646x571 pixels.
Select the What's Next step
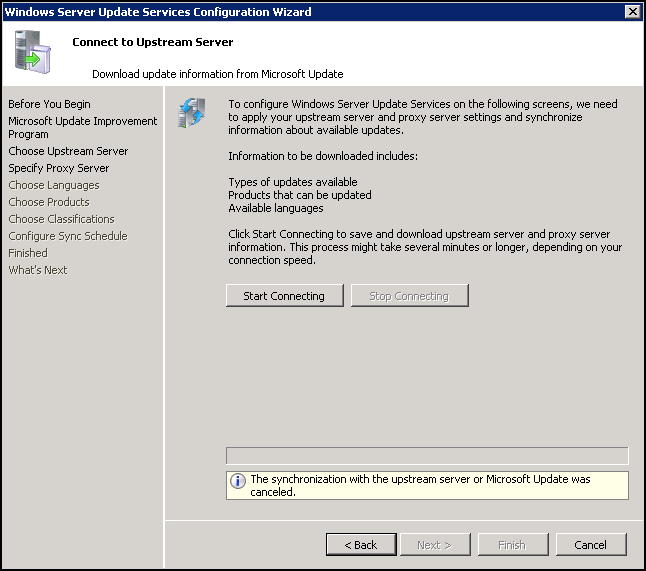click(37, 270)
